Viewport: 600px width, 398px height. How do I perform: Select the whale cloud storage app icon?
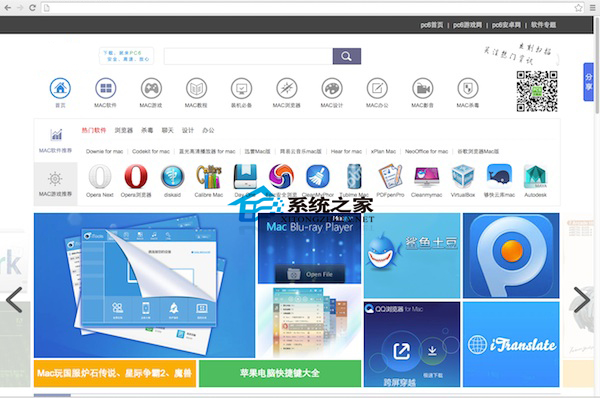pyautogui.click(x=499, y=176)
